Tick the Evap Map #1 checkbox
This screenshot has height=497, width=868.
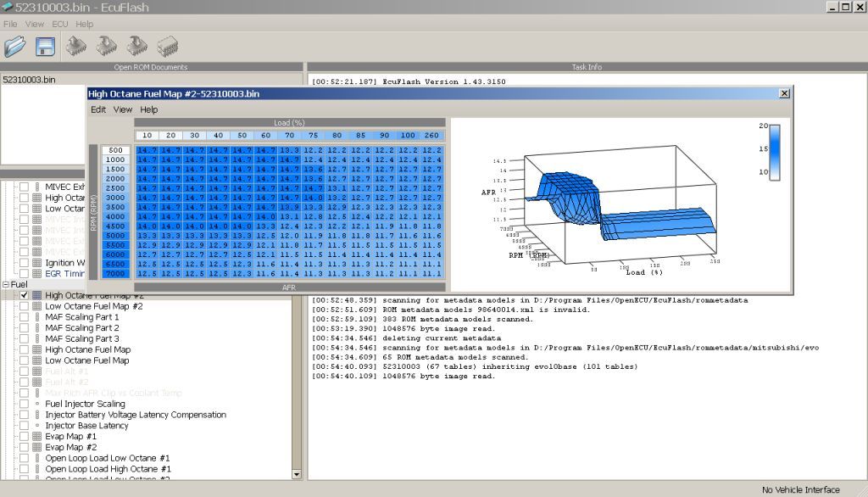click(24, 436)
